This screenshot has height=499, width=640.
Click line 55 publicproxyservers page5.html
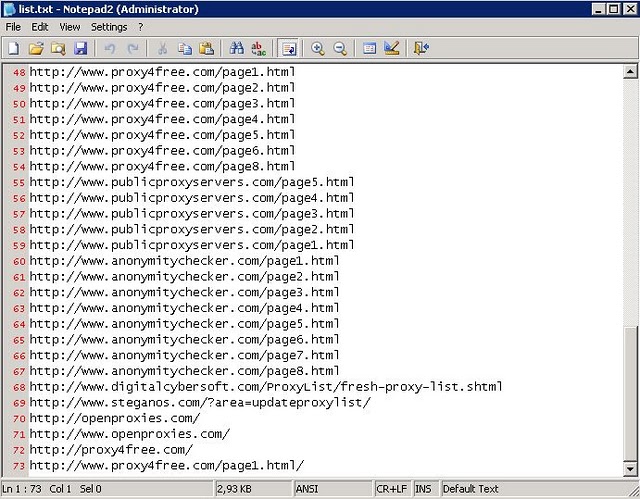pyautogui.click(x=192, y=182)
